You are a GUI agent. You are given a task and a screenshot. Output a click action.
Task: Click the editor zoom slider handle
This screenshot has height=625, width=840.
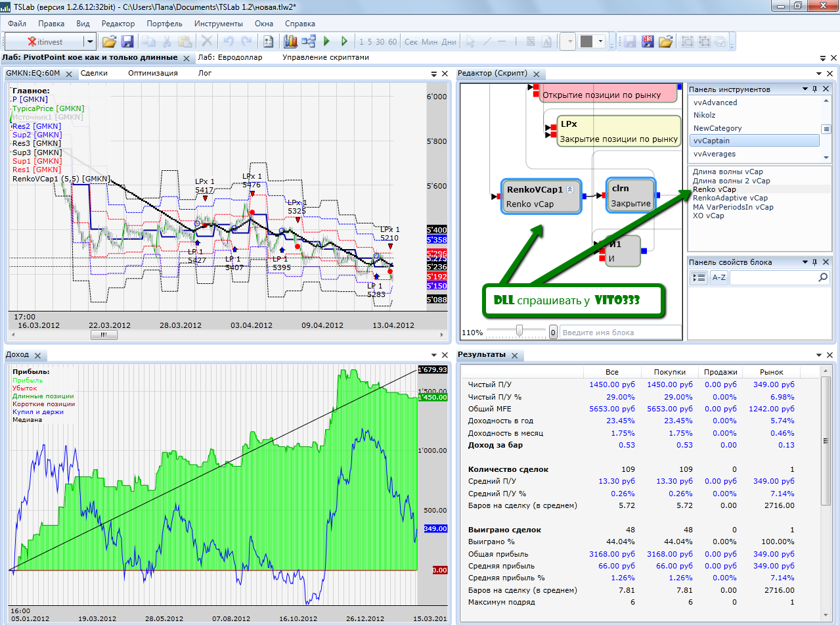point(519,331)
